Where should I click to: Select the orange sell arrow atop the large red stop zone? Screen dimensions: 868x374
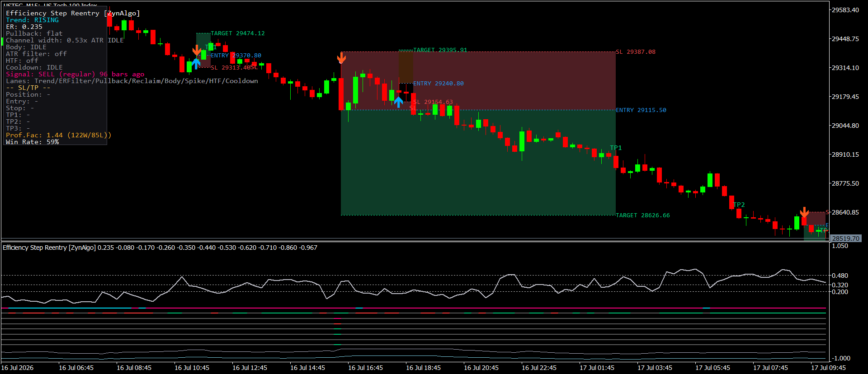coord(341,58)
